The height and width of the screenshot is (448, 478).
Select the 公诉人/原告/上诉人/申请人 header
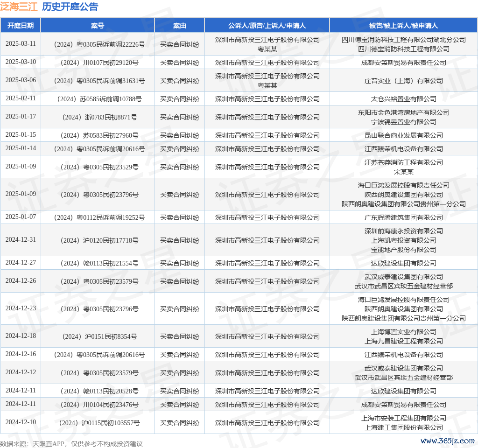(267, 26)
